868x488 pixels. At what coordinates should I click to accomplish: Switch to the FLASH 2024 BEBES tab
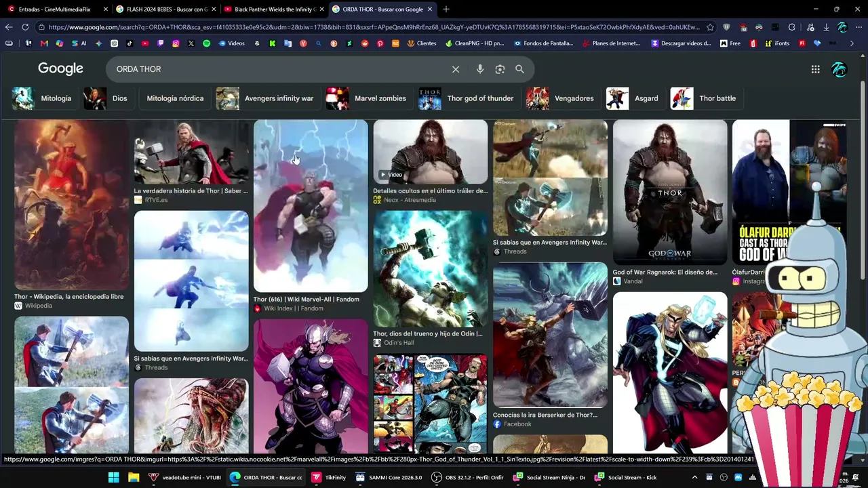pos(165,9)
